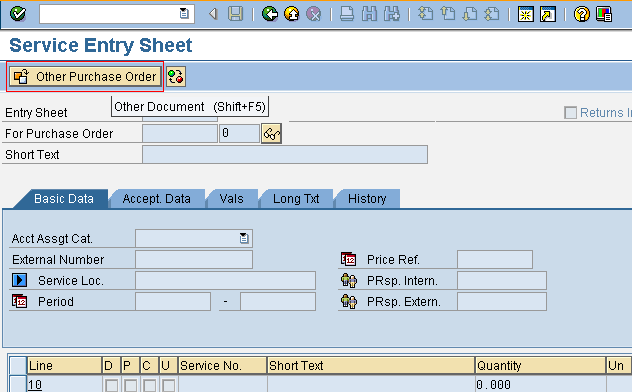
Task: Click the Generate Shortcut icon
Action: click(x=548, y=14)
